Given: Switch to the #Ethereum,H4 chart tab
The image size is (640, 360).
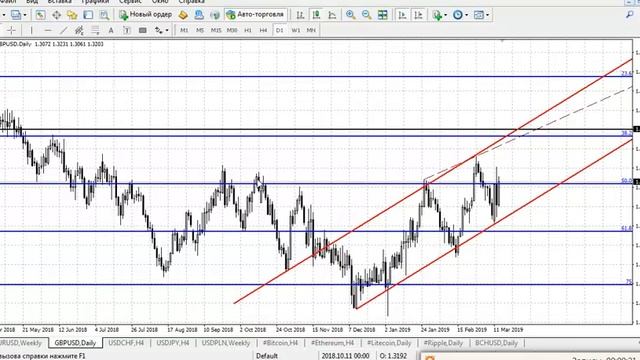Looking at the screenshot, I should (x=332, y=343).
